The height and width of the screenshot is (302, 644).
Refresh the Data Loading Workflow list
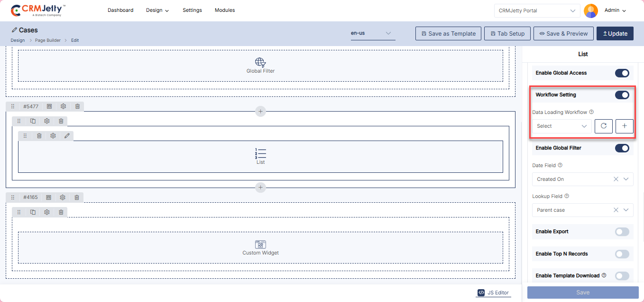pyautogui.click(x=604, y=126)
